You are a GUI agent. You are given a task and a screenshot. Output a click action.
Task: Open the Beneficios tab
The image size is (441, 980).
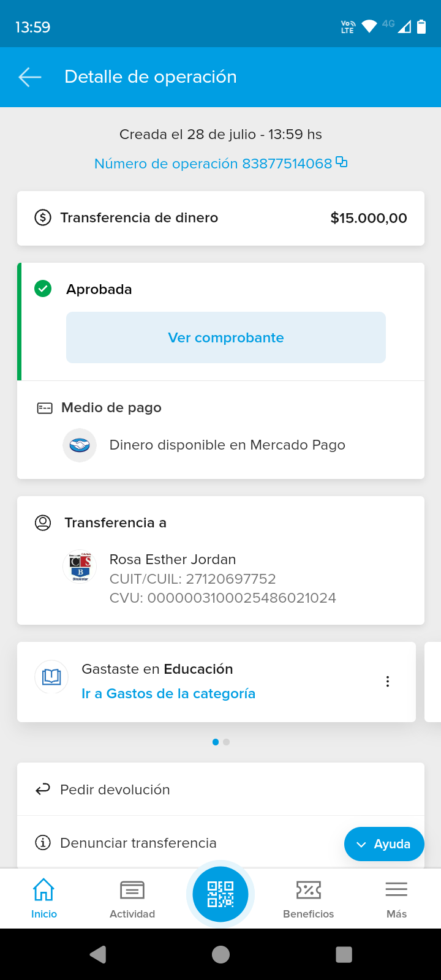point(309,898)
